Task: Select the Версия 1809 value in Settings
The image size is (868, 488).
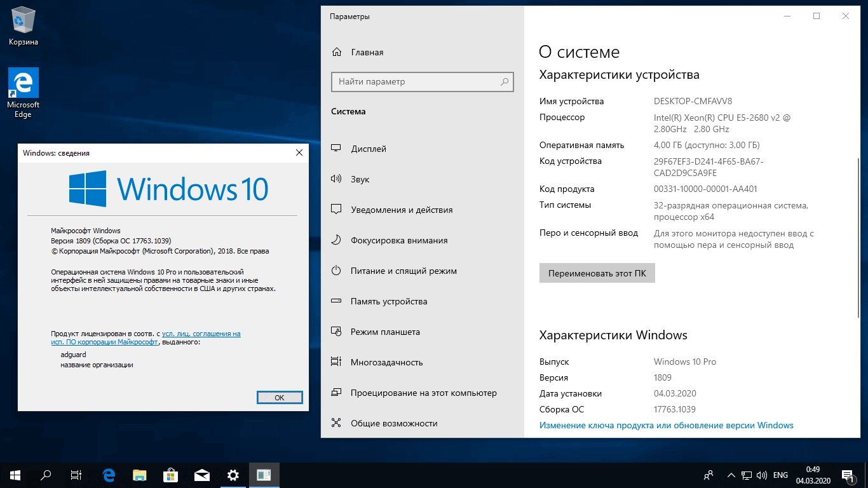Action: pos(663,377)
